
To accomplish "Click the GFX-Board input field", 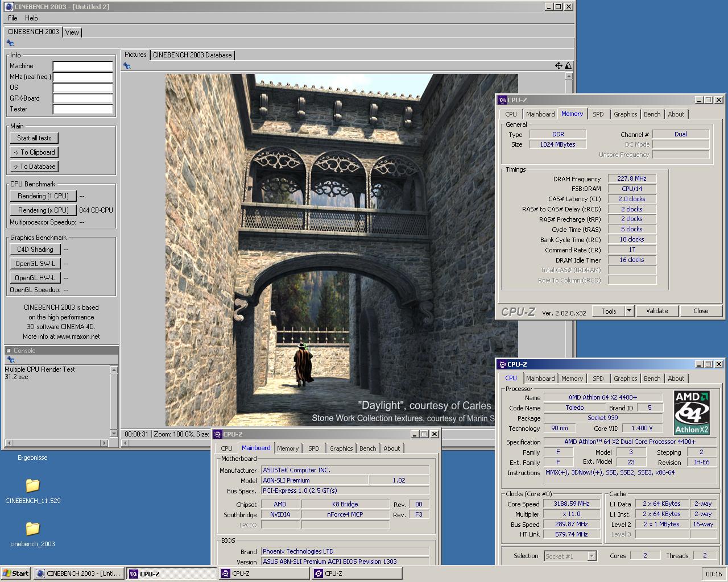I will click(82, 98).
